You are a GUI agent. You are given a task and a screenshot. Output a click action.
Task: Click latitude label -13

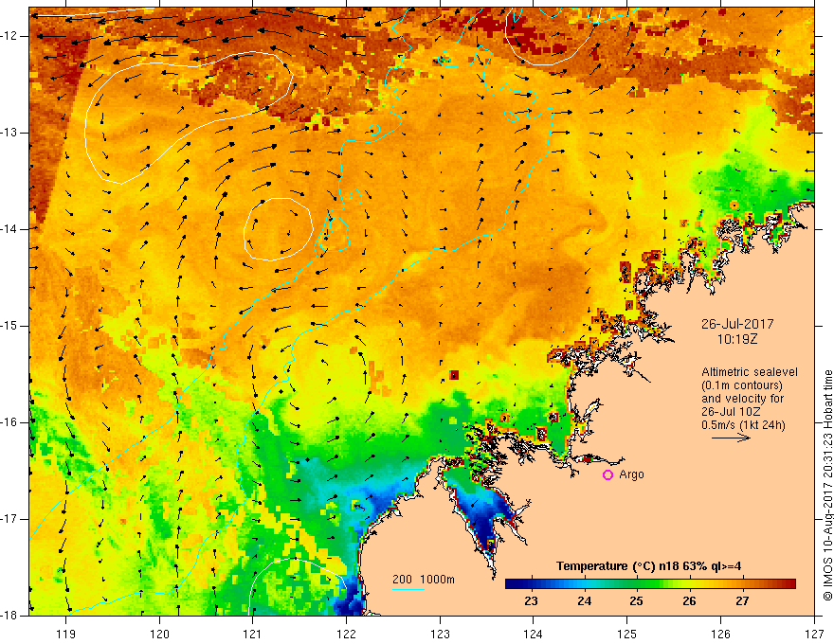(9, 133)
